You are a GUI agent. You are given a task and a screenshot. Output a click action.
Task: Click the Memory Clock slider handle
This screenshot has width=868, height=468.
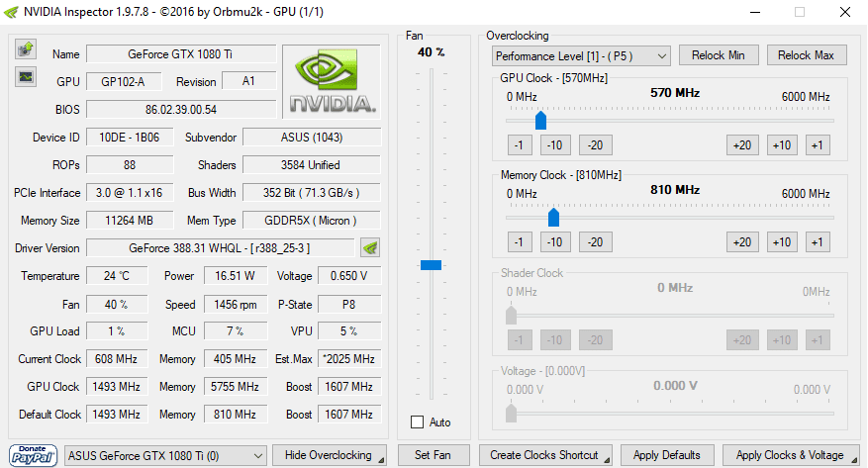[553, 217]
